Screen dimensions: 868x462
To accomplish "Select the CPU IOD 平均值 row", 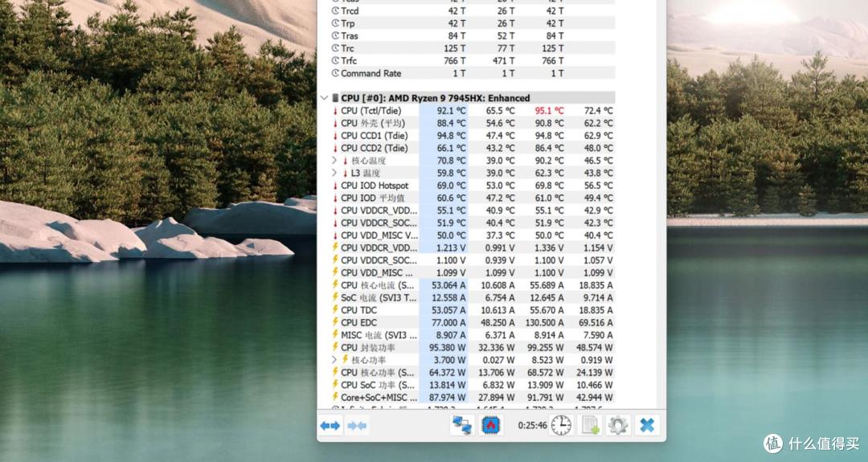I will pos(473,198).
